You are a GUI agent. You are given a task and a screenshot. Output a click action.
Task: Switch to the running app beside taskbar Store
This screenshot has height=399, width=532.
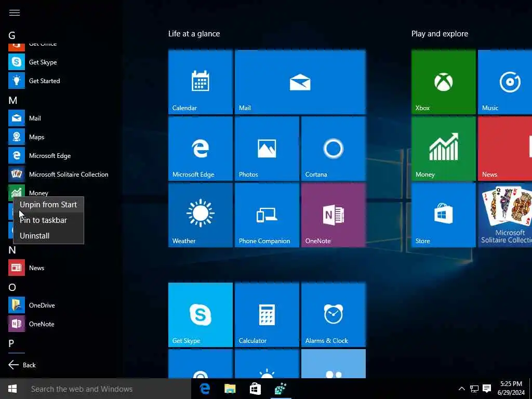tap(281, 389)
